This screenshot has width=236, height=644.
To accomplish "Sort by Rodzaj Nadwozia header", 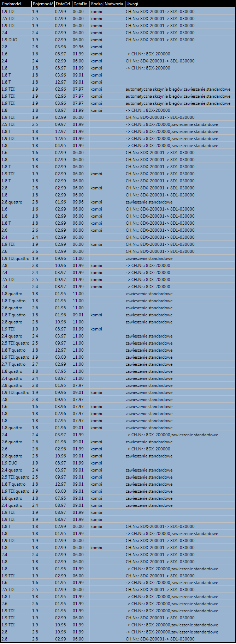I will point(107,4).
